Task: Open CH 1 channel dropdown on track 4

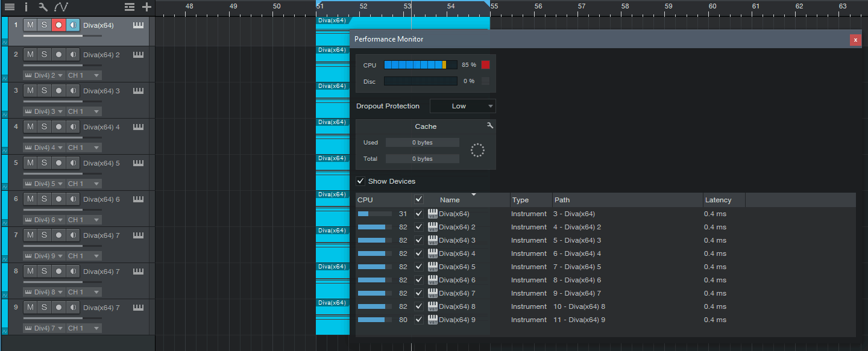Action: pos(84,148)
